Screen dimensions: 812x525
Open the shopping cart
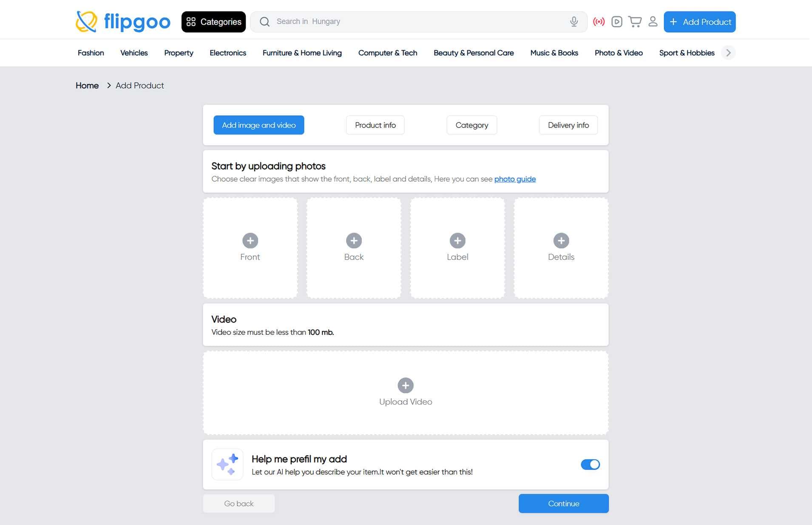pos(635,22)
